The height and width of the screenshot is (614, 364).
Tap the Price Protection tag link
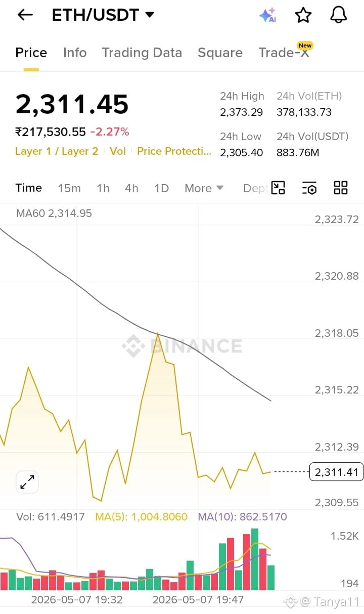174,151
